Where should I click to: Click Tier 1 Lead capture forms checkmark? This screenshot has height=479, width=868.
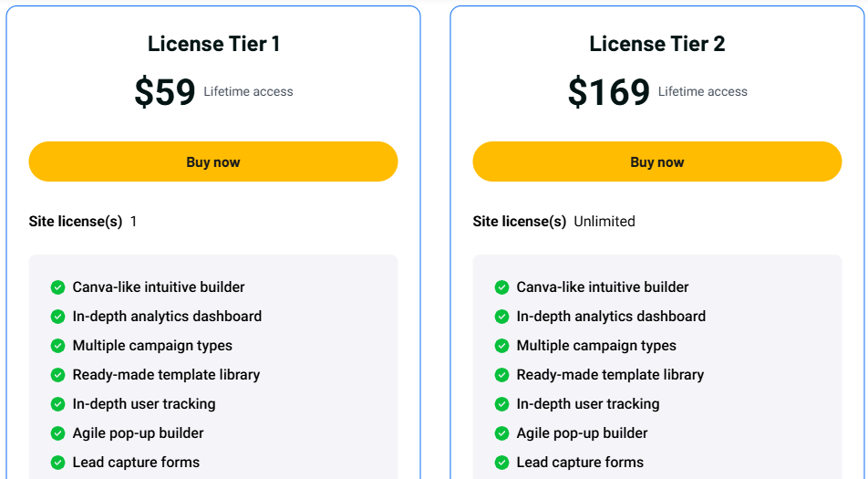57,463
